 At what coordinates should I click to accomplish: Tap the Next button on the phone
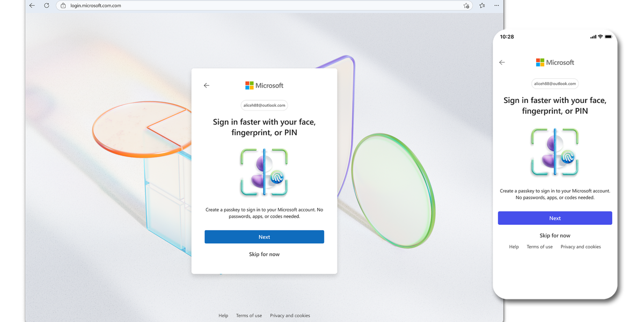[x=555, y=218]
